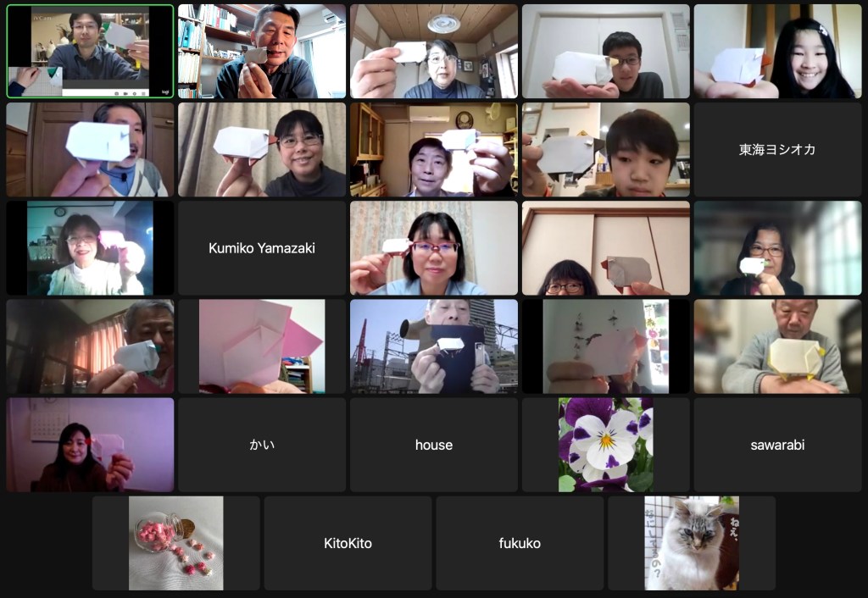Select the green-bordered active speaker tile

(x=90, y=52)
